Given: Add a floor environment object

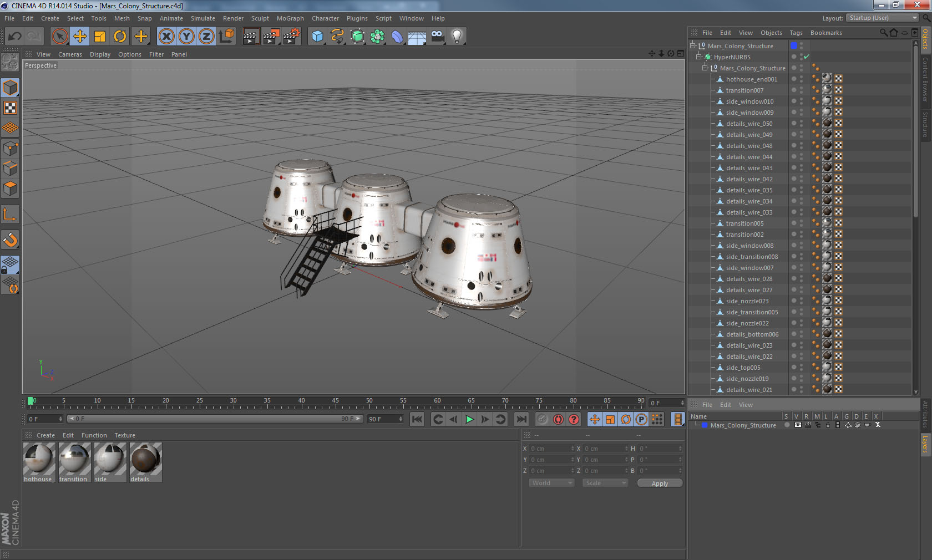Looking at the screenshot, I should pyautogui.click(x=417, y=37).
